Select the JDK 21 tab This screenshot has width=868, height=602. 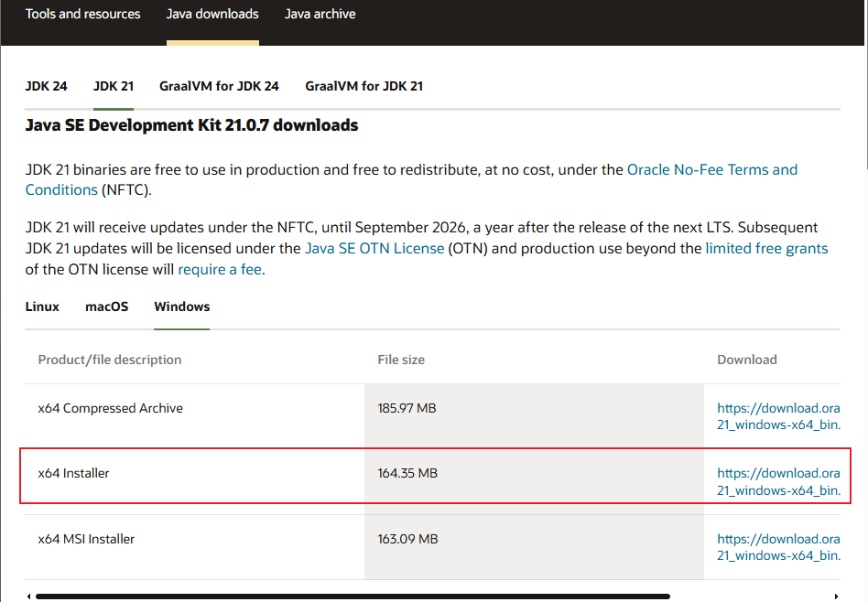pos(114,86)
